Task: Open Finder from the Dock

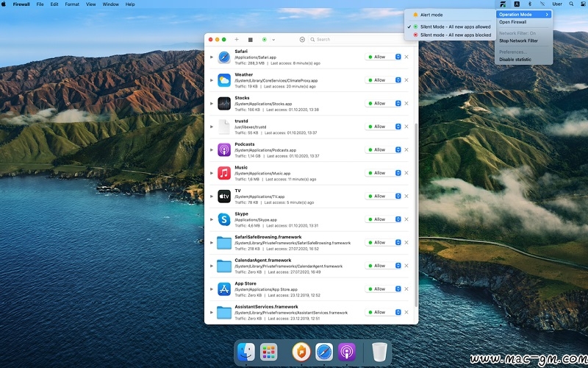Action: pyautogui.click(x=246, y=353)
